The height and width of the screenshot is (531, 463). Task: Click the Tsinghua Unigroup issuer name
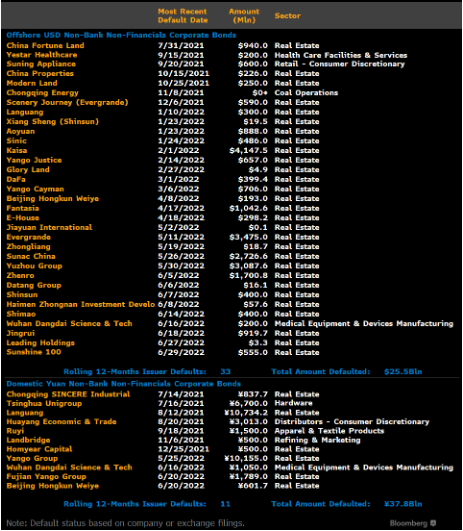[x=44, y=403]
